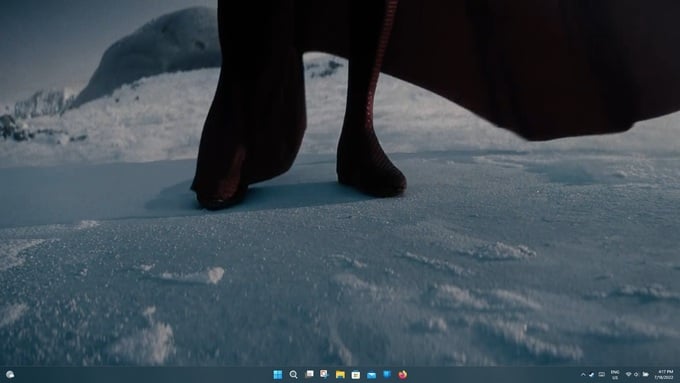
Task: Click the blue app next to Mail
Action: click(387, 374)
